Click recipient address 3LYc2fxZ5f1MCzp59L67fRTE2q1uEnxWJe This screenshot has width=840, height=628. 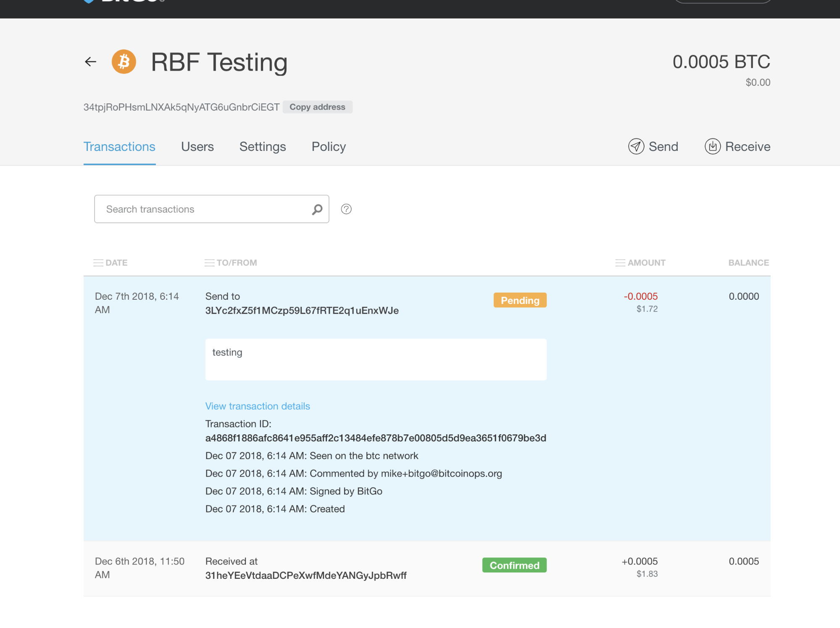[302, 311]
